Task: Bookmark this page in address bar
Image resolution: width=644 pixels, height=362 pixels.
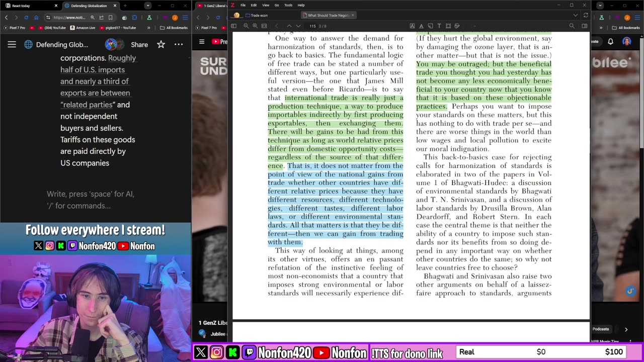Action: (111, 18)
